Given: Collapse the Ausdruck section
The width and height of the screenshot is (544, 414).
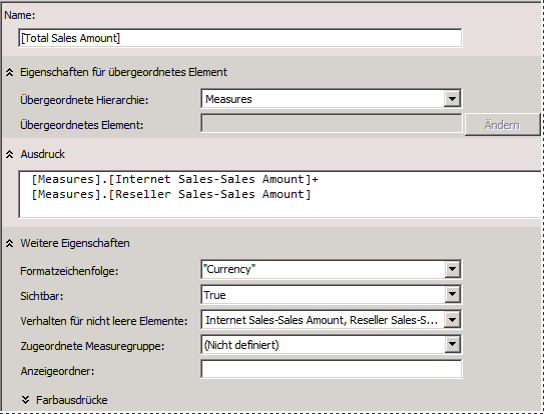Looking at the screenshot, I should [9, 154].
